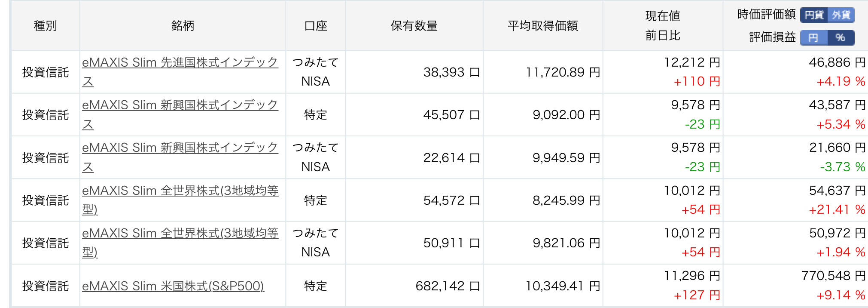Show profit and loss in 円

pyautogui.click(x=814, y=38)
